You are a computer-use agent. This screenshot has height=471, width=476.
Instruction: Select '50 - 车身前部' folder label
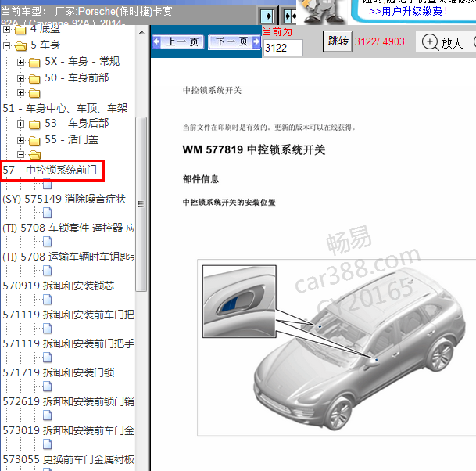(x=77, y=77)
